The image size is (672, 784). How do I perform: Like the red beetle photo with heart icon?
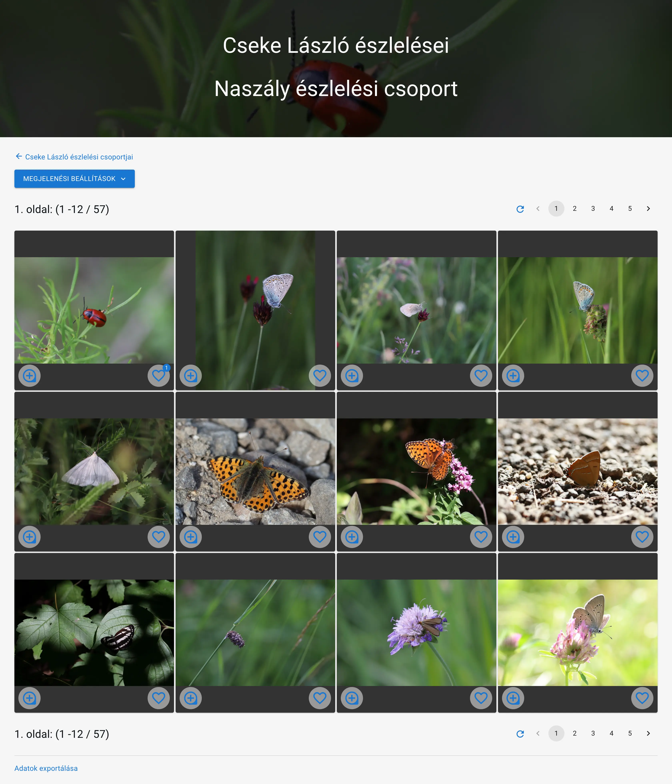158,376
